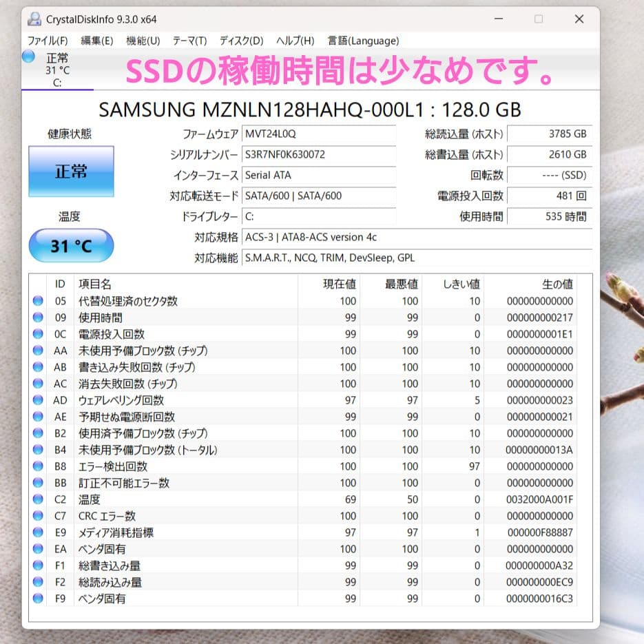Click the blue status dot beside 使用時間 row
This screenshot has height=644, width=644.
pyautogui.click(x=38, y=318)
